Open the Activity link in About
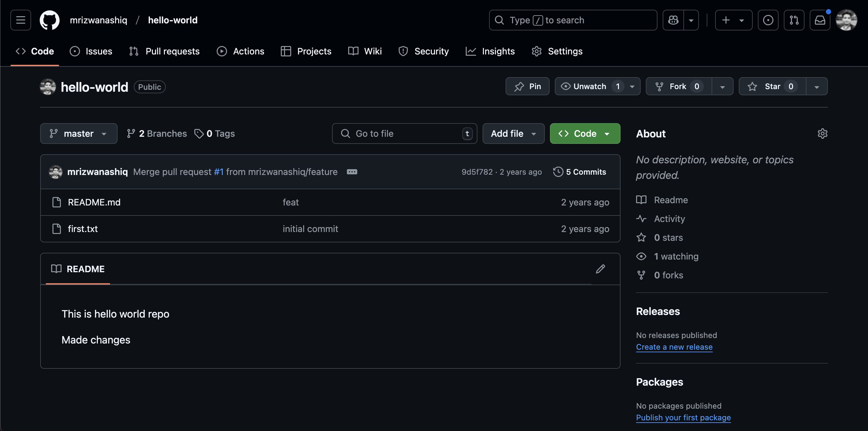The height and width of the screenshot is (431, 868). [x=660, y=218]
